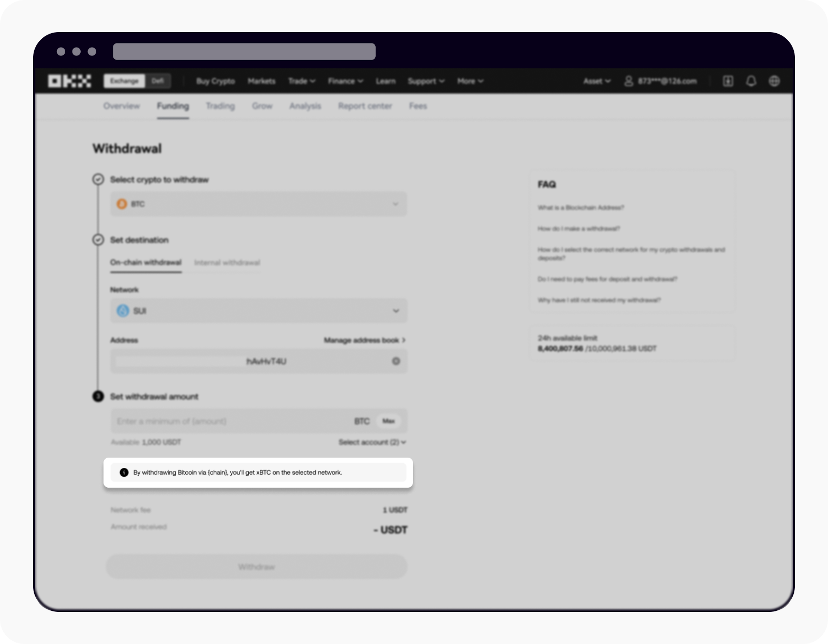Expand the Finance menu
This screenshot has height=644, width=828.
[x=346, y=81]
